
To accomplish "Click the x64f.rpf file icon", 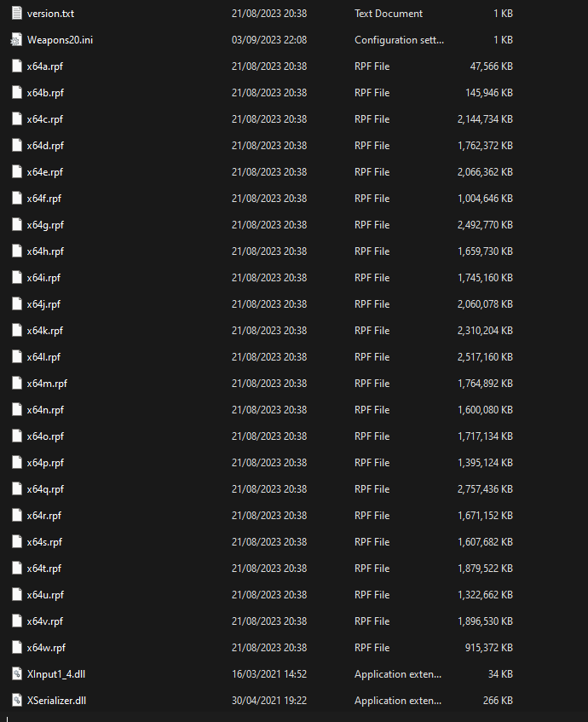I will click(16, 199).
